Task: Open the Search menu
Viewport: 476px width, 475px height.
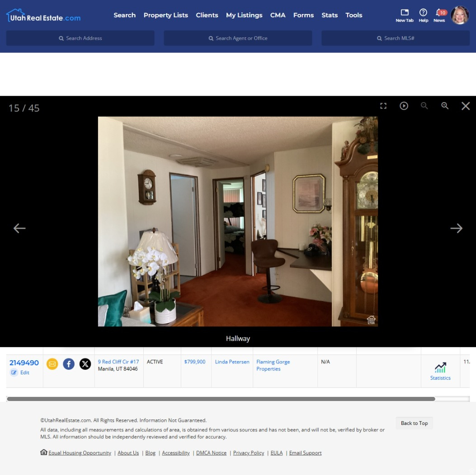Action: [x=124, y=15]
